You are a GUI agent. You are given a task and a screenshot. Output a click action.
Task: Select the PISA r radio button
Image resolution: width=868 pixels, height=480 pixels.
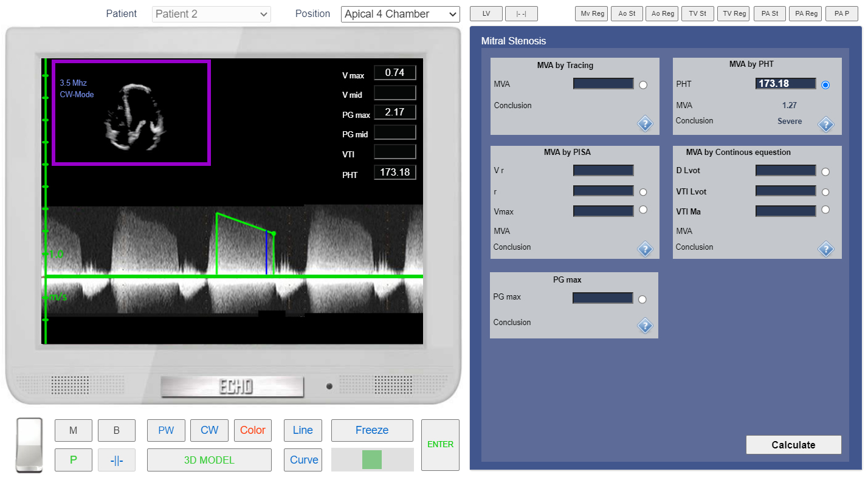click(643, 192)
